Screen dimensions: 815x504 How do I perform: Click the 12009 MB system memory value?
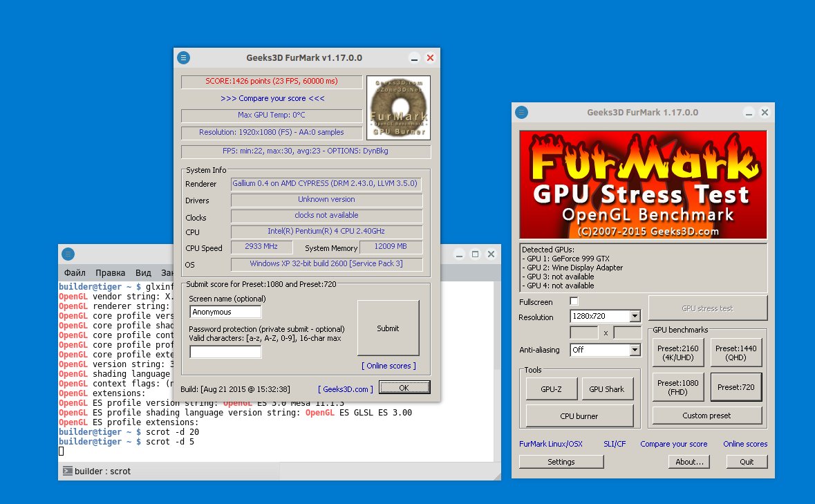pyautogui.click(x=391, y=246)
